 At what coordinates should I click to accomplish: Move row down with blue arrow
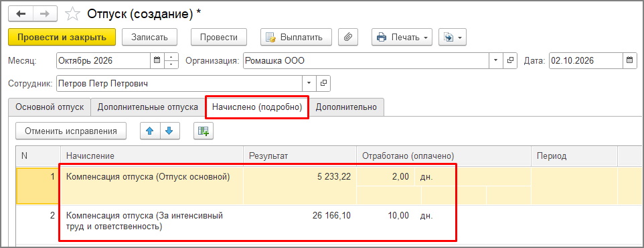coord(169,131)
